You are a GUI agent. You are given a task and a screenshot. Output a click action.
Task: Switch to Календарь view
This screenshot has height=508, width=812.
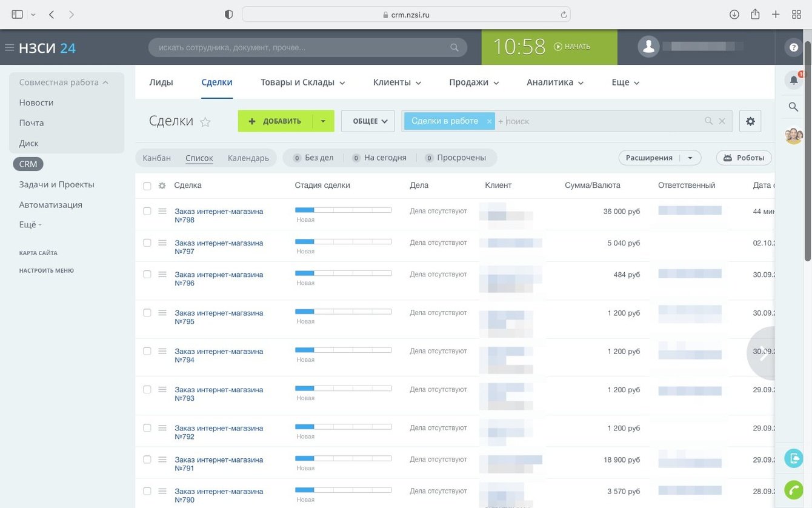[248, 158]
